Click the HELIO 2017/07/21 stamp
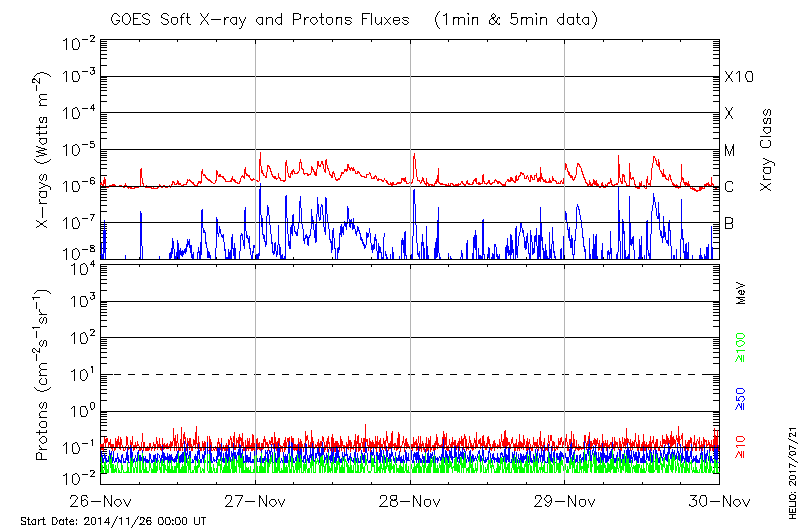The image size is (800, 530). pos(790,470)
